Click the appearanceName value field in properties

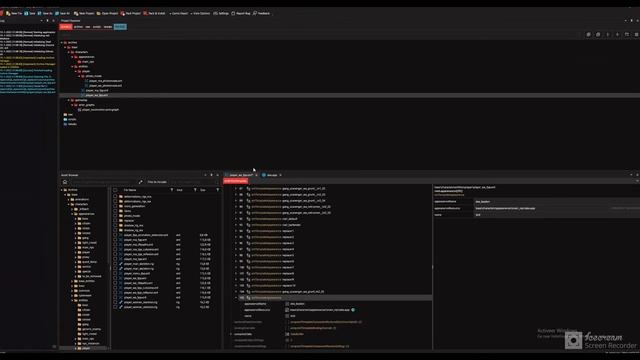tap(556, 202)
